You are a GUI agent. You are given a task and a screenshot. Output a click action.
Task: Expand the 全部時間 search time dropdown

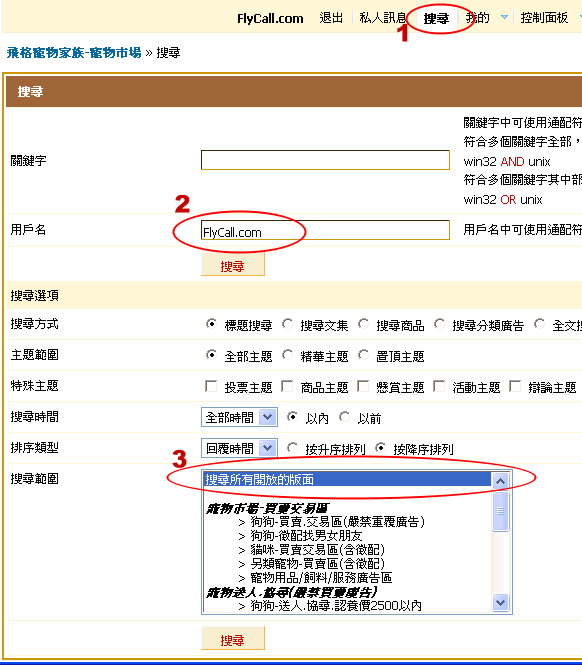[239, 417]
